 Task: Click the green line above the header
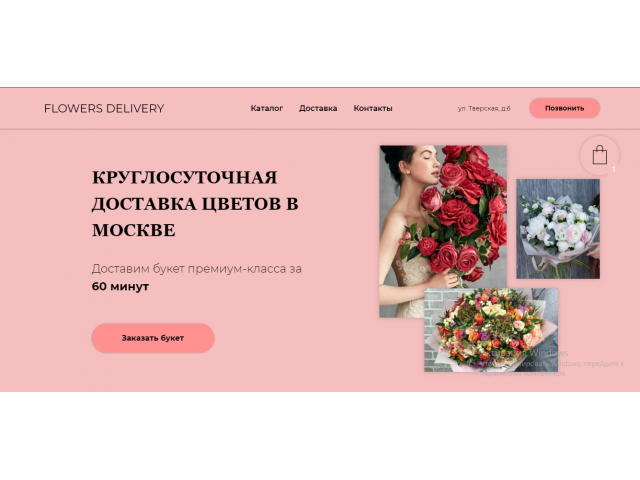click(320, 87)
